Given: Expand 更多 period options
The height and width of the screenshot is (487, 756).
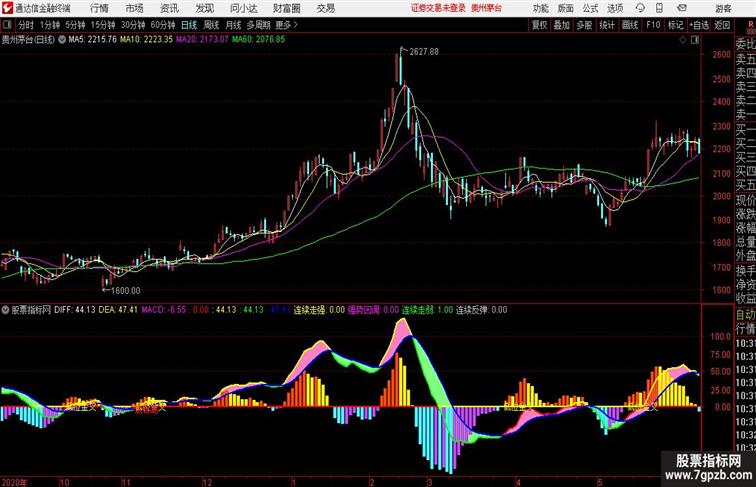Looking at the screenshot, I should coord(286,25).
